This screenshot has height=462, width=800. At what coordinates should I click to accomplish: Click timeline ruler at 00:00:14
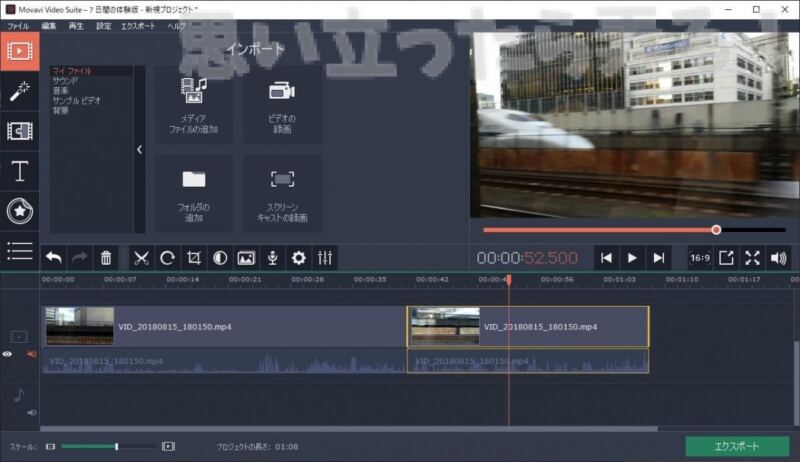click(x=183, y=279)
